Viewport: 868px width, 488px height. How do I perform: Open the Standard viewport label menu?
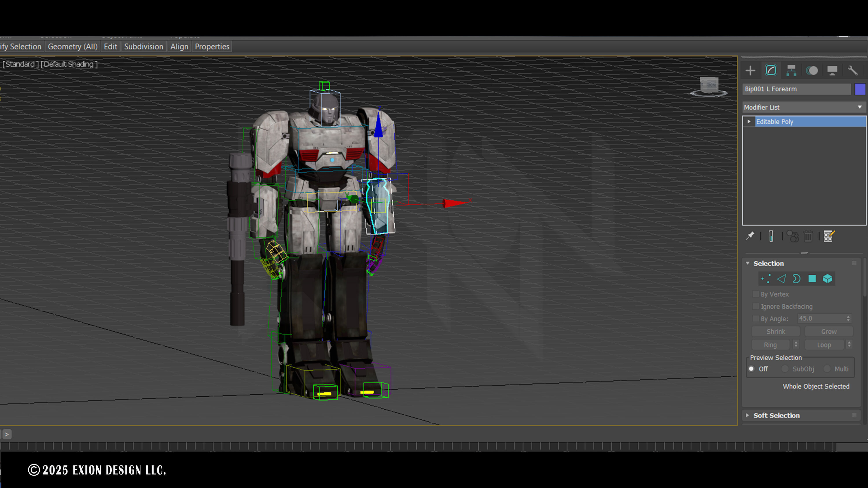point(20,64)
